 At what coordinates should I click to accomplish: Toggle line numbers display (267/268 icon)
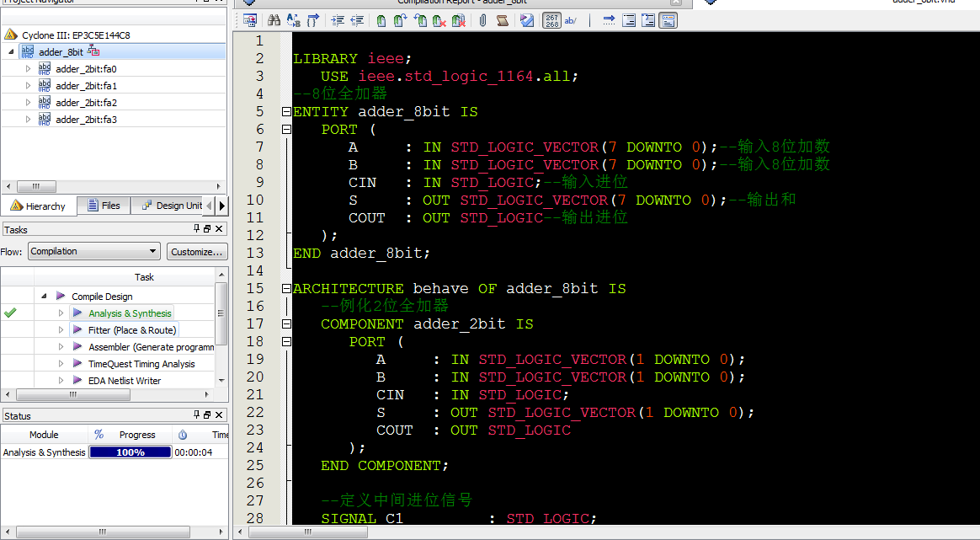pos(551,21)
